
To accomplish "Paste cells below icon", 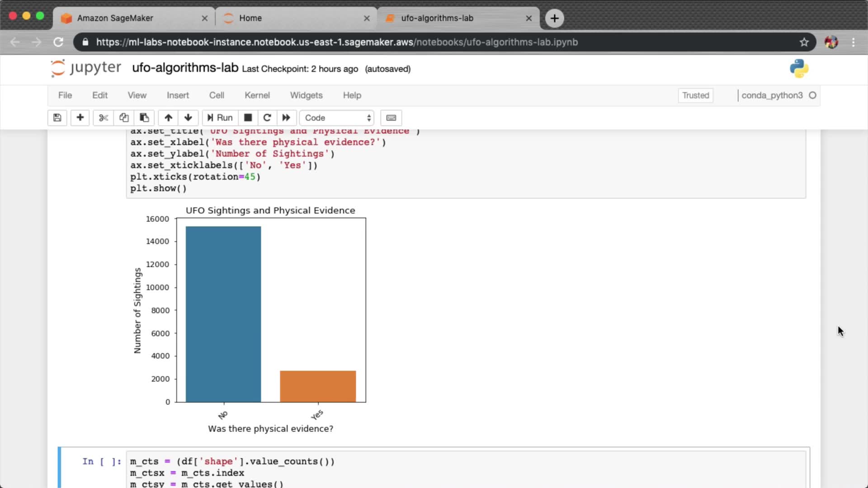I will click(x=144, y=118).
